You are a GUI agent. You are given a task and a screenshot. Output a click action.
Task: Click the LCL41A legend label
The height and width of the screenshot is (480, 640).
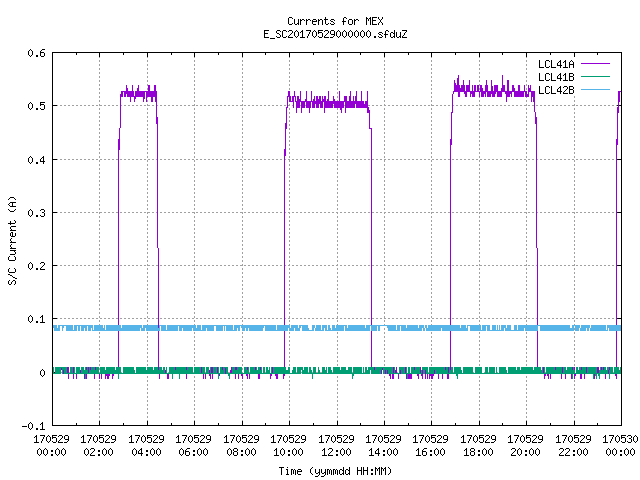[x=556, y=64]
